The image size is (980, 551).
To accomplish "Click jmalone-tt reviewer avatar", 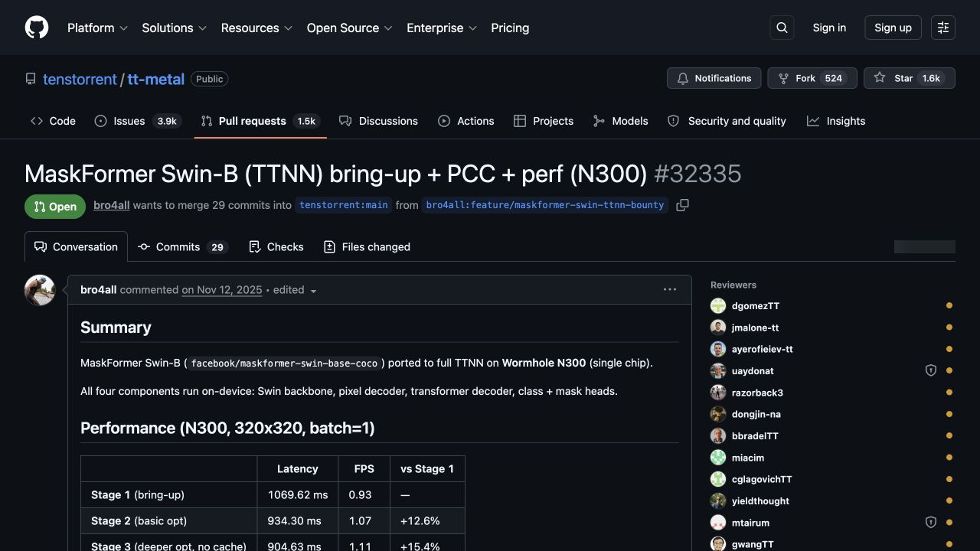I will point(718,328).
